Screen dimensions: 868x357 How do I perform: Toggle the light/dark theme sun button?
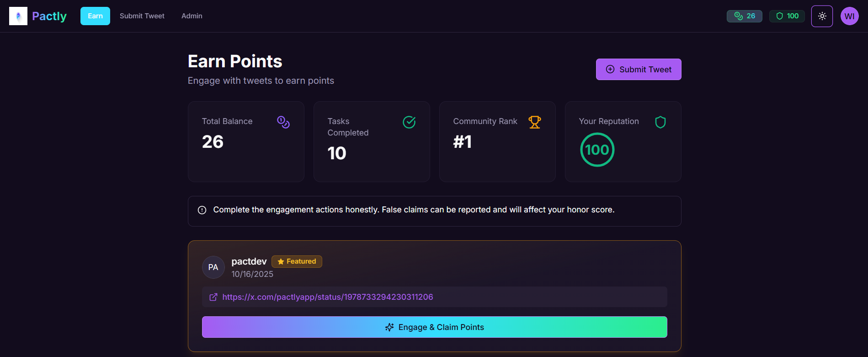[822, 16]
